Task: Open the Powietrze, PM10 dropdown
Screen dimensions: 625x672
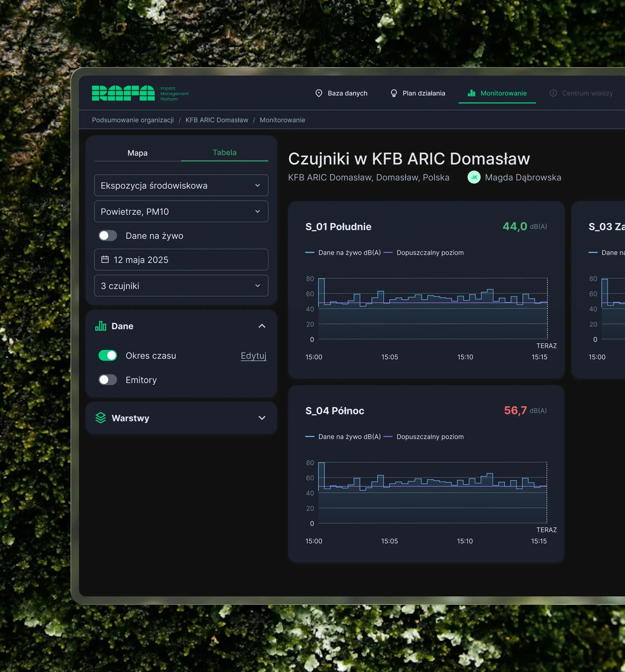Action: click(181, 212)
